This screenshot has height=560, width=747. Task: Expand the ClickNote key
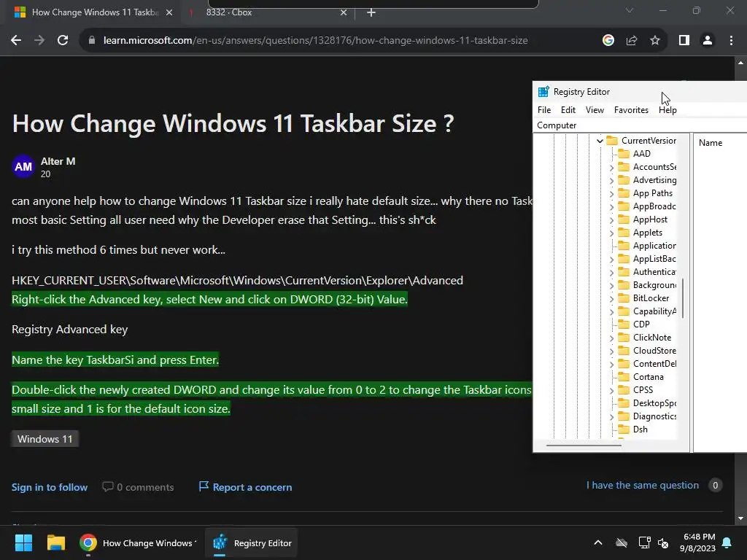click(612, 338)
